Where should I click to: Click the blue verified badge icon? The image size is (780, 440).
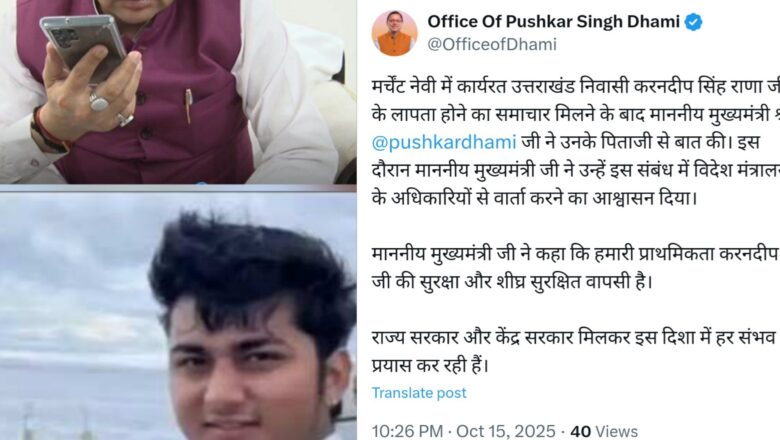[x=693, y=22]
